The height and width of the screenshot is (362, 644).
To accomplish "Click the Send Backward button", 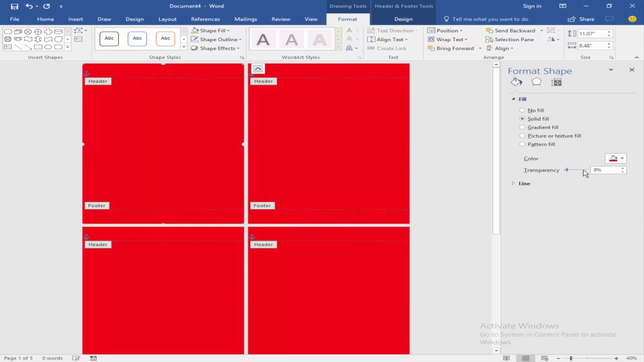I will click(511, 31).
